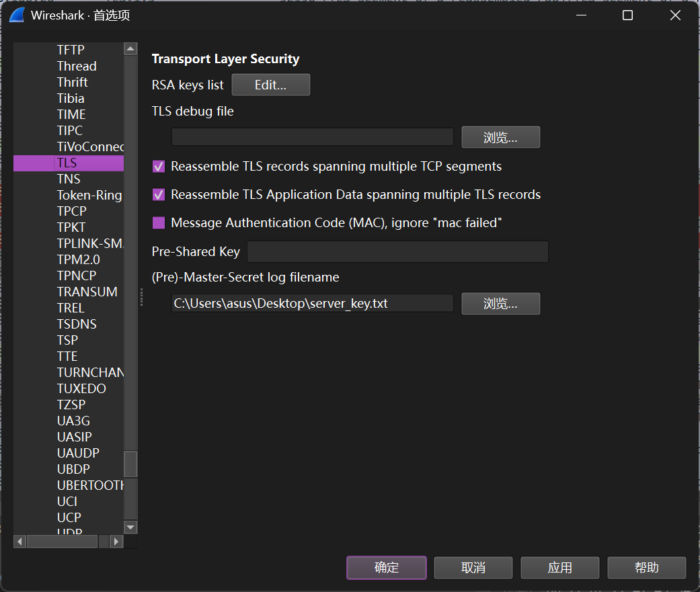Select UBDP protocol entry
Screen dimensions: 700x592
click(73, 469)
